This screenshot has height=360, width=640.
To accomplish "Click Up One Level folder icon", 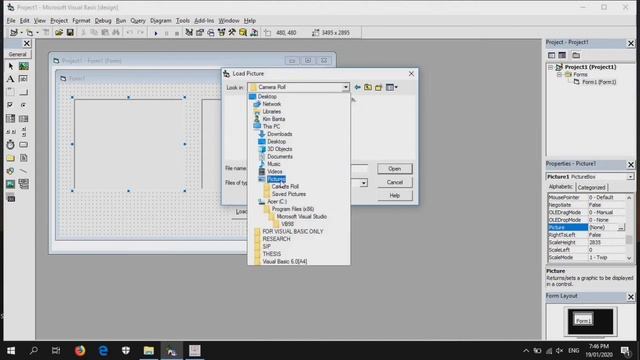I will click(368, 87).
